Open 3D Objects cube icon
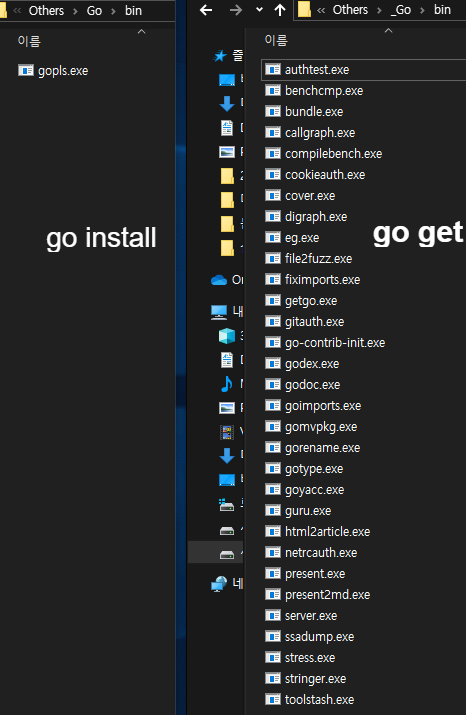The image size is (466, 715). (x=227, y=336)
